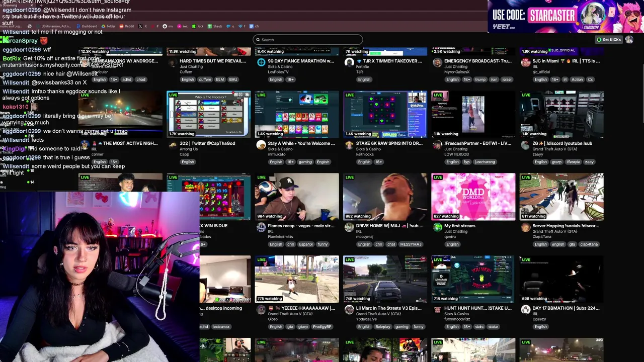Click the USE CODE STARCASTER banner
The width and height of the screenshot is (644, 362).
[566, 16]
